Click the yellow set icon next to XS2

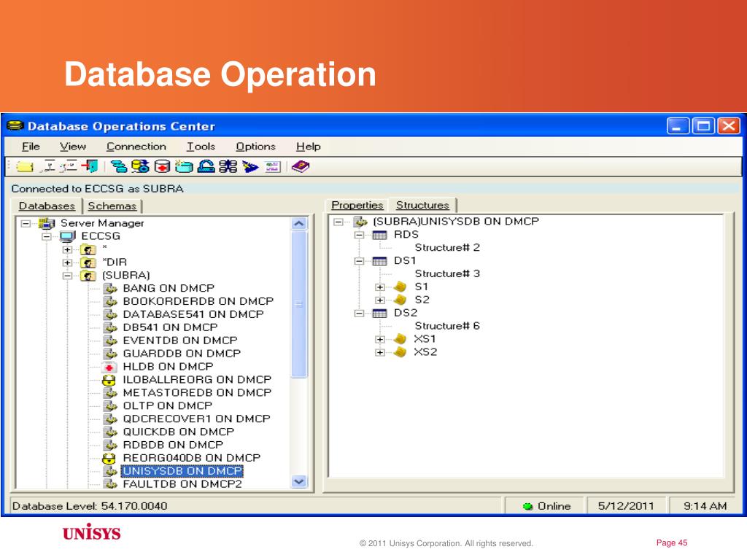click(400, 352)
